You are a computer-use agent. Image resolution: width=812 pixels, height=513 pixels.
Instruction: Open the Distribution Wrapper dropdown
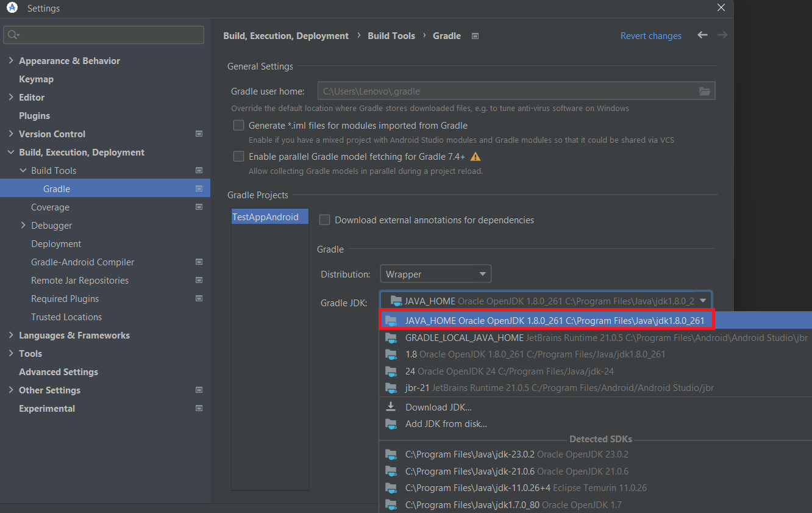pos(436,274)
